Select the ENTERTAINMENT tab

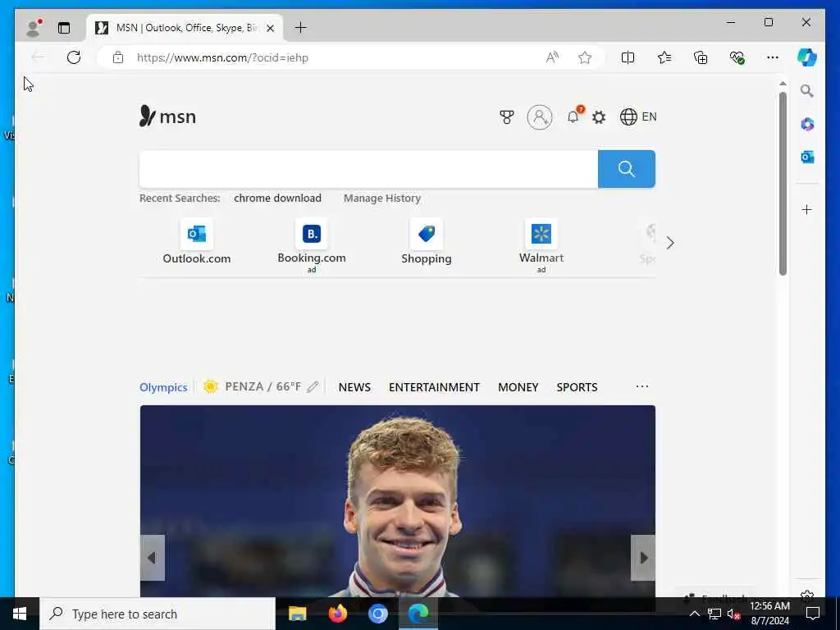pos(434,387)
